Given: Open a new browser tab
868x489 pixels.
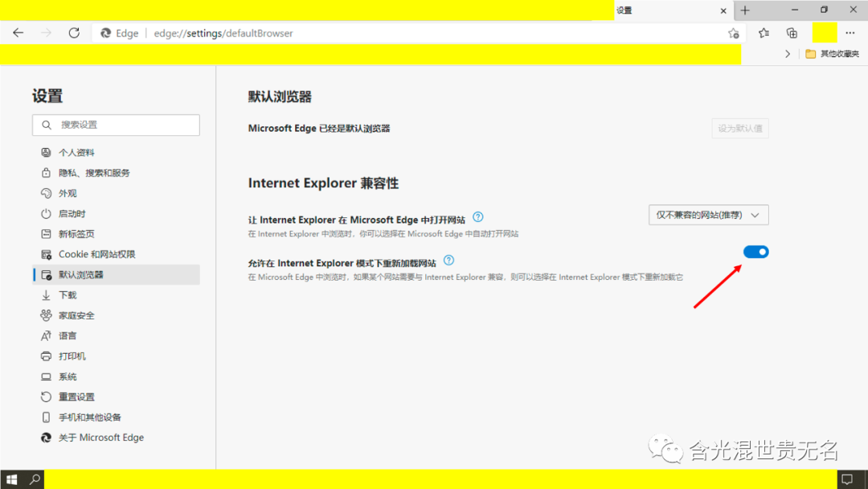Looking at the screenshot, I should 745,10.
